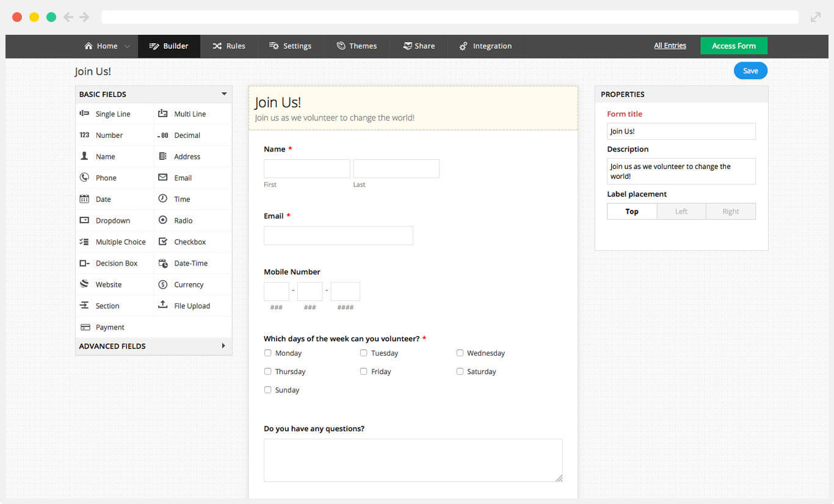
Task: Add a Payment field
Action: [111, 327]
